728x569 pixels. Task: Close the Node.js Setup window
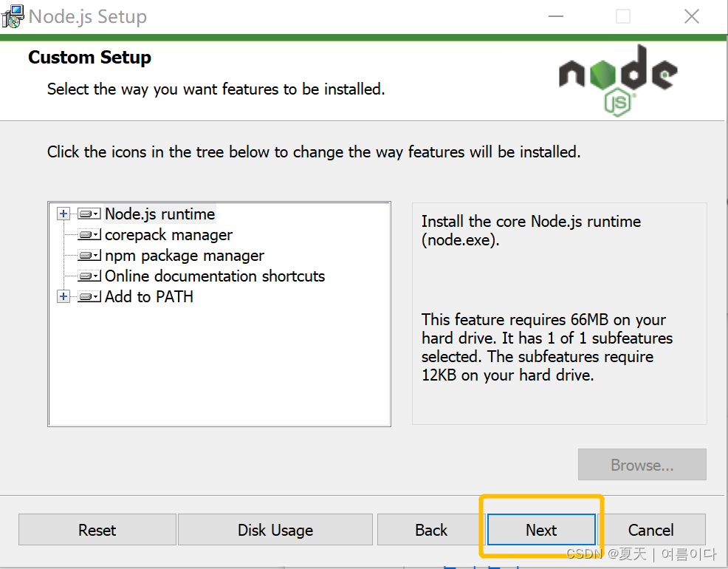pos(692,17)
